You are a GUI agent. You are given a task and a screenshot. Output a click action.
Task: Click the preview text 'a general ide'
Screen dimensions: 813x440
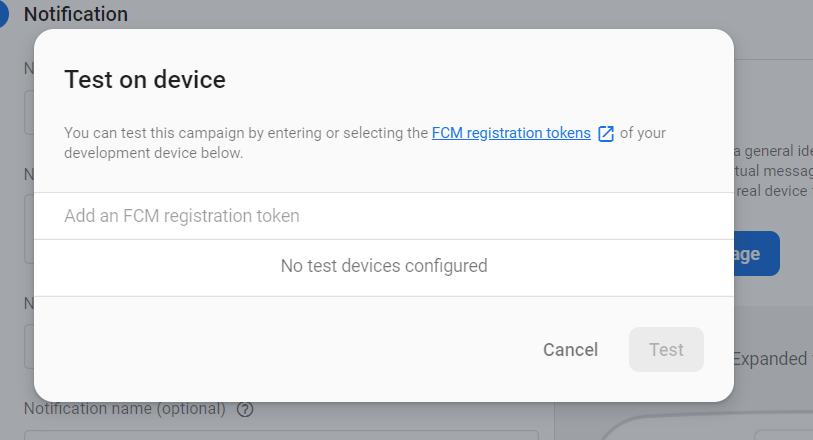click(x=774, y=151)
